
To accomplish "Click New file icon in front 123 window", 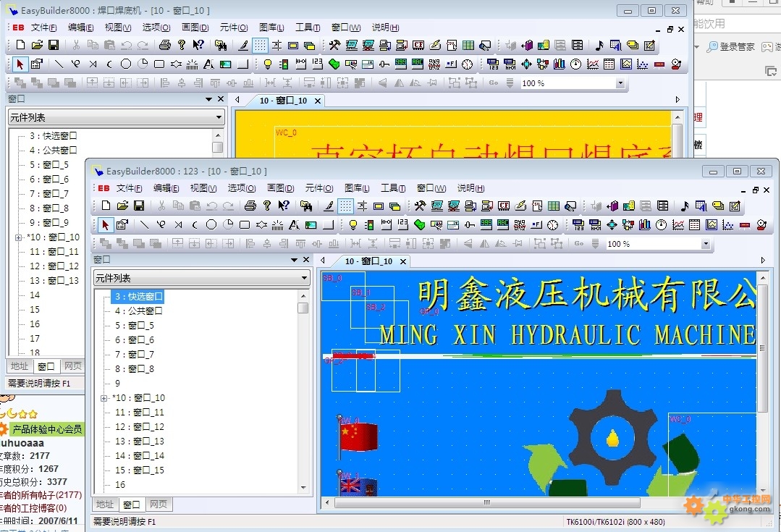I will click(106, 206).
